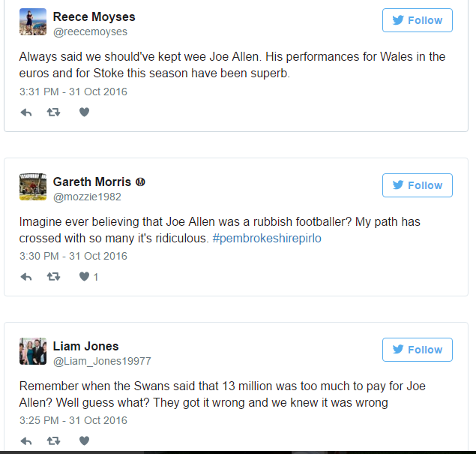Follow Liam Jones
476x454 pixels.
418,350
